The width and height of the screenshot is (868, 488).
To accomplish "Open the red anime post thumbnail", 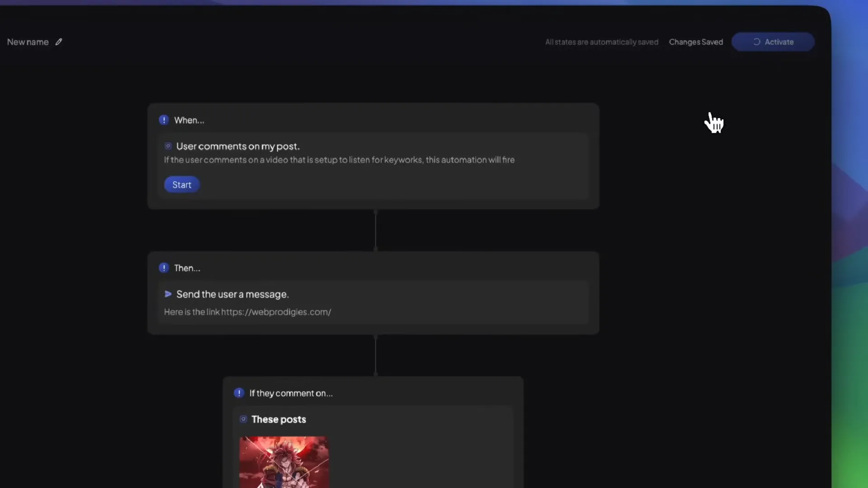I will [284, 462].
